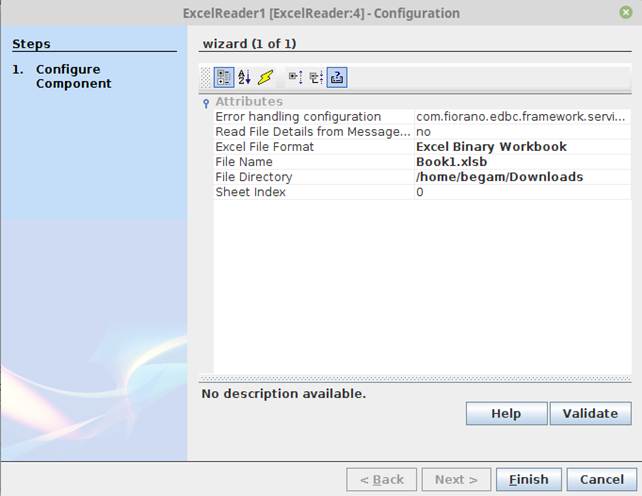
Task: Sort properties alphabetically with A-Z icon
Action: tap(244, 77)
